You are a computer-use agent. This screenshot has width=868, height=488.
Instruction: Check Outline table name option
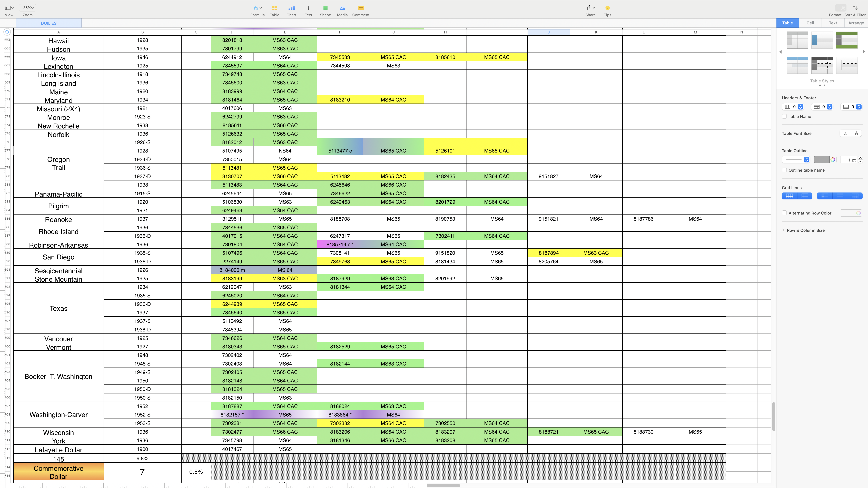point(784,170)
